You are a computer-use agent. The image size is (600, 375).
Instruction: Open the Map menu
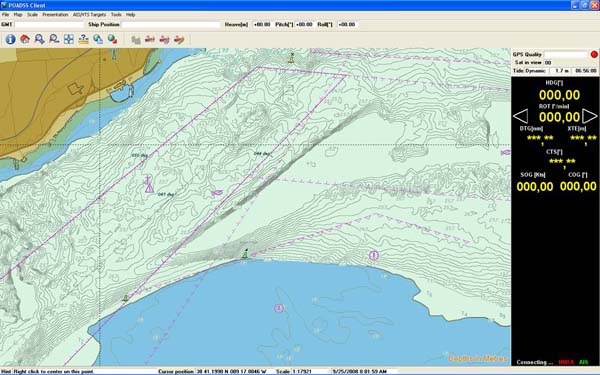coord(18,15)
